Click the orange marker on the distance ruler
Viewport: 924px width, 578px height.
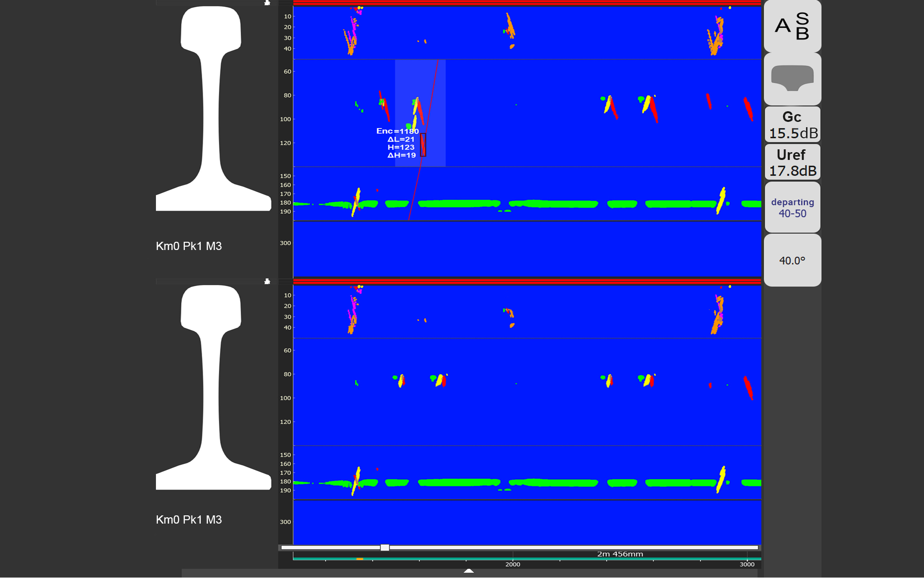click(359, 559)
